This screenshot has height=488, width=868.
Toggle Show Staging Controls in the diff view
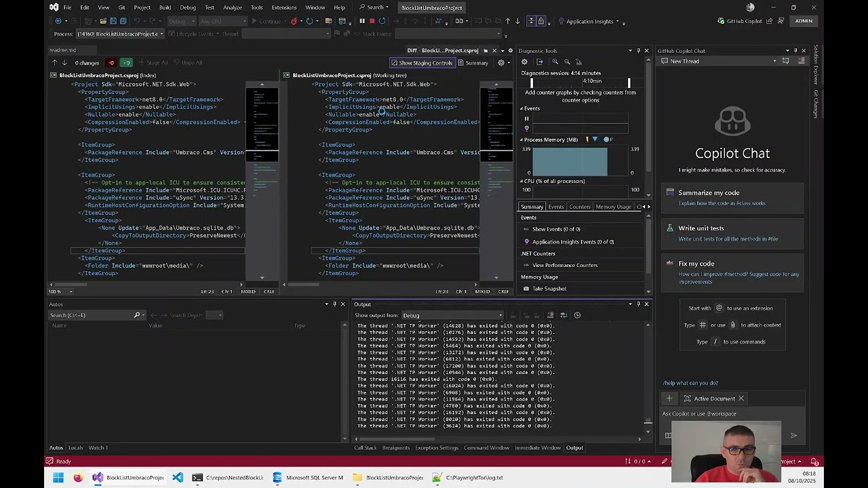click(x=421, y=63)
